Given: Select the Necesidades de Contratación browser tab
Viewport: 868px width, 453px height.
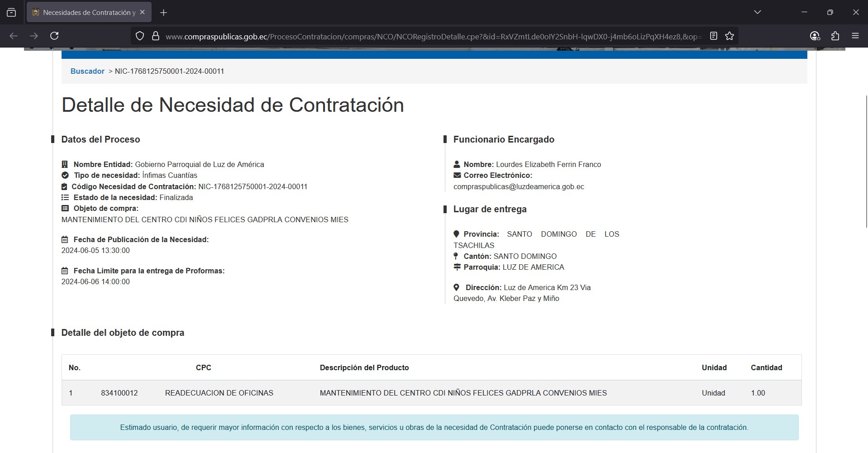Looking at the screenshot, I should pyautogui.click(x=89, y=12).
